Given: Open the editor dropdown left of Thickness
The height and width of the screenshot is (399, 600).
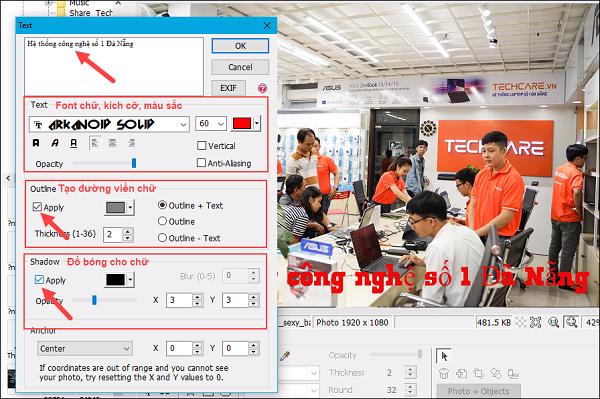Looking at the screenshot, I should (314, 373).
